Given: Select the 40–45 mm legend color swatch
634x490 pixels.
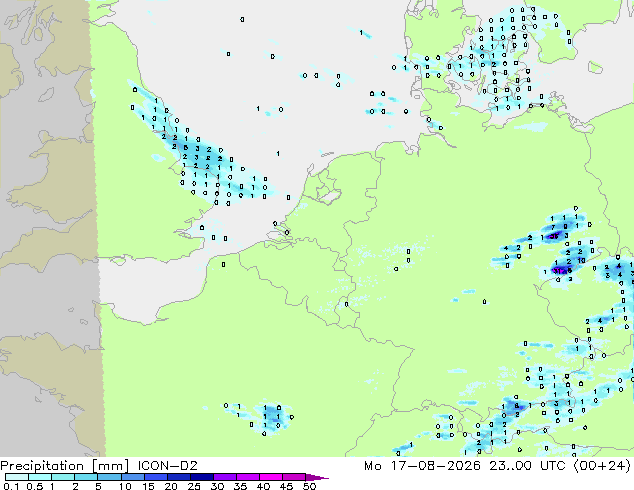Looking at the screenshot, I should tap(271, 477).
